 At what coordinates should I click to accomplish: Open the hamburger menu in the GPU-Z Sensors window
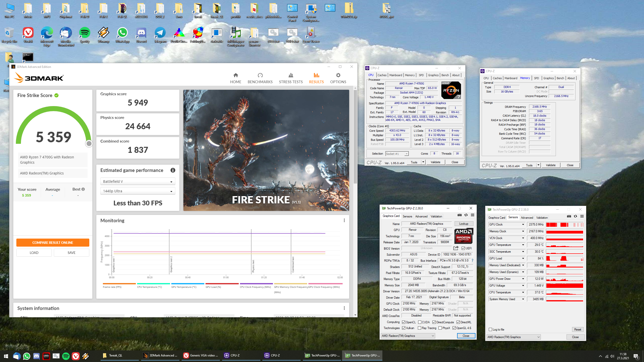(x=582, y=216)
